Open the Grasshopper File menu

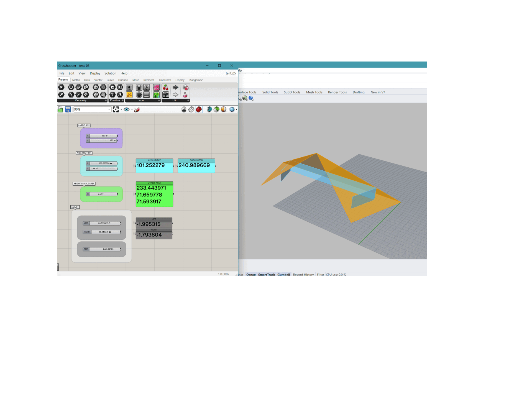coord(62,73)
